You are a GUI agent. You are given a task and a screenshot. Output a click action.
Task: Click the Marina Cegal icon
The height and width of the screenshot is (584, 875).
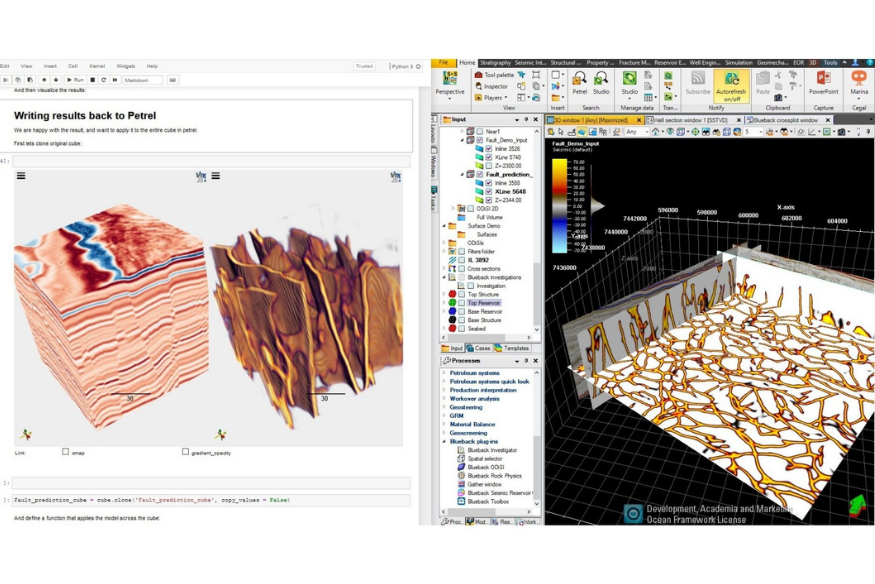pos(859,83)
